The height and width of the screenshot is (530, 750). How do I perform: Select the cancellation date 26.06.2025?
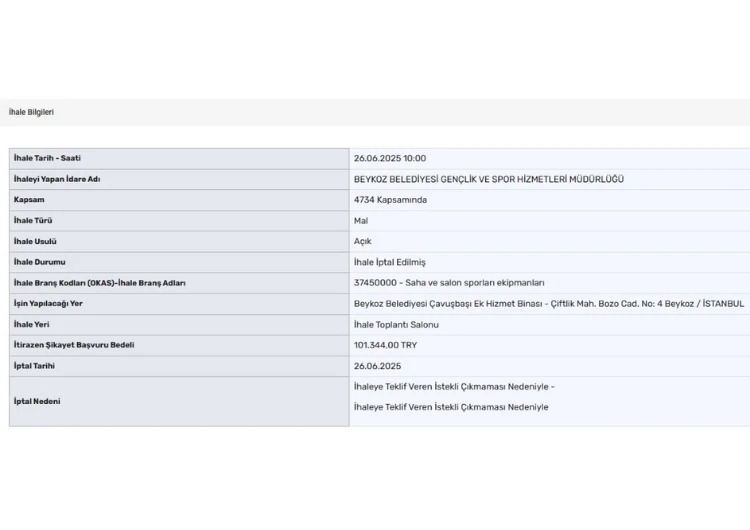point(377,366)
